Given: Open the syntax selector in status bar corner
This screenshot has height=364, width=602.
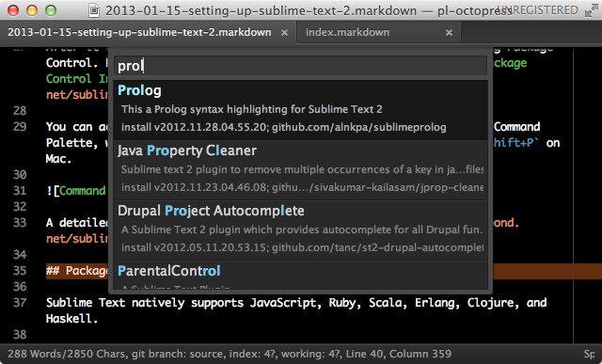Looking at the screenshot, I should (590, 354).
